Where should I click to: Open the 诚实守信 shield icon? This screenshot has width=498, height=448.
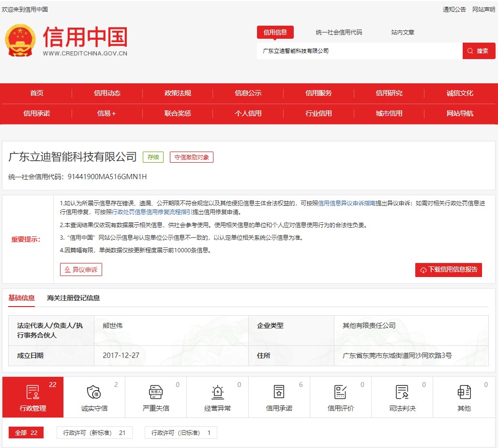coord(94,392)
